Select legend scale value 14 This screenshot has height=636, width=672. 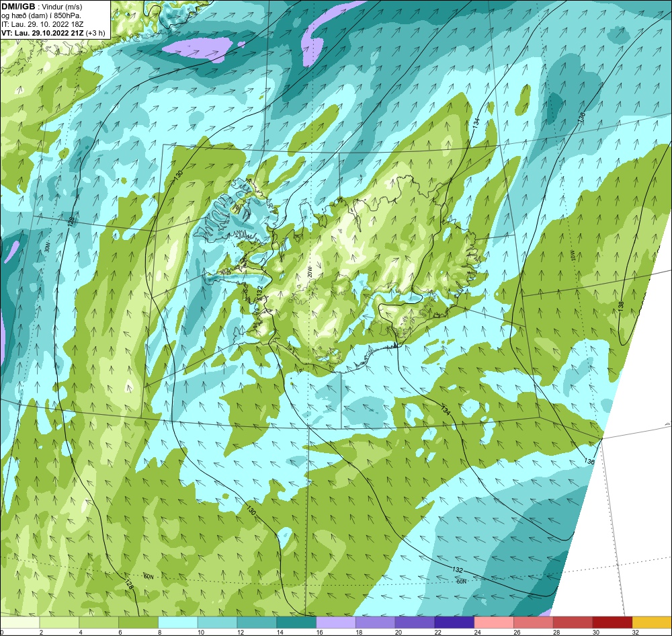(280, 632)
